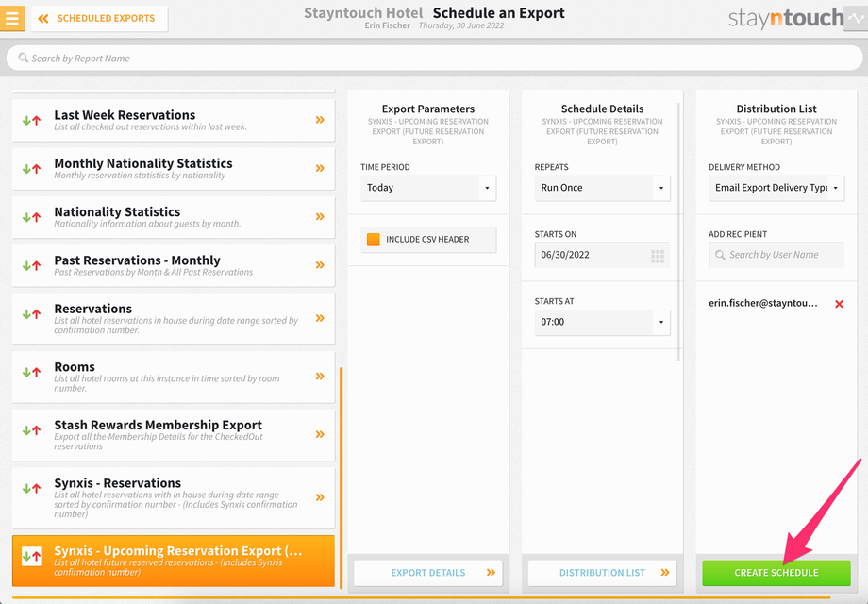This screenshot has width=868, height=604.
Task: Click export arrows icon for Rooms
Action: 31,372
